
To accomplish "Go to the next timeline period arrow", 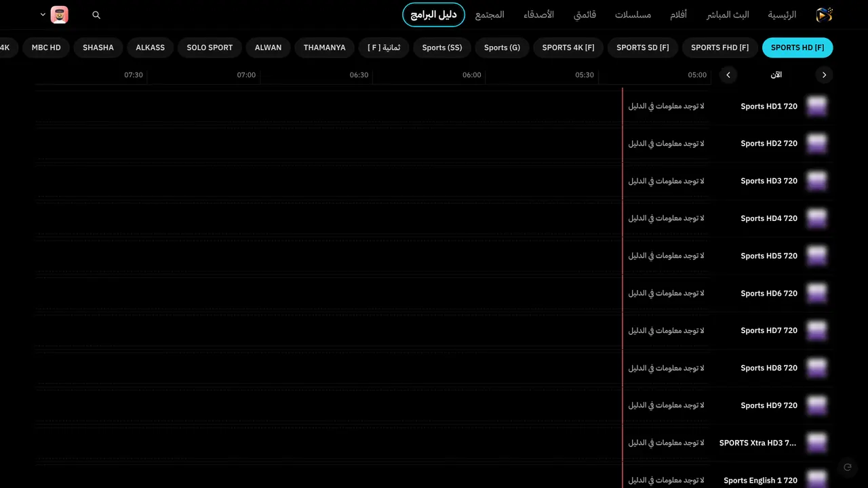I will coord(728,75).
